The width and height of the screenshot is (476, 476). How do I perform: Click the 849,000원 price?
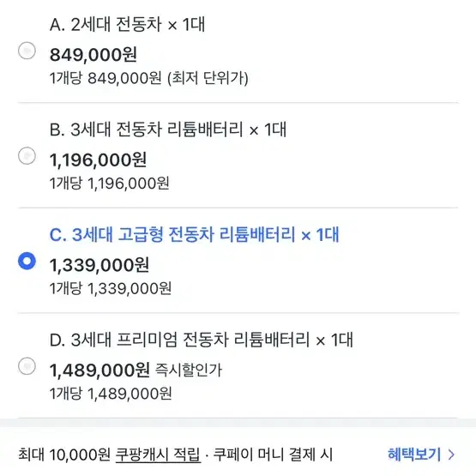click(93, 55)
